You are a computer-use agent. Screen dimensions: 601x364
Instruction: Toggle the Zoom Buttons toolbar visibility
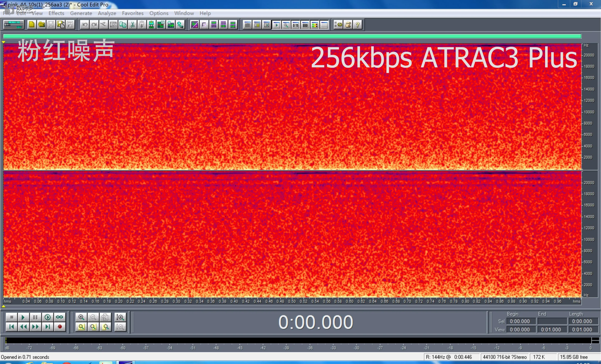pos(286,25)
